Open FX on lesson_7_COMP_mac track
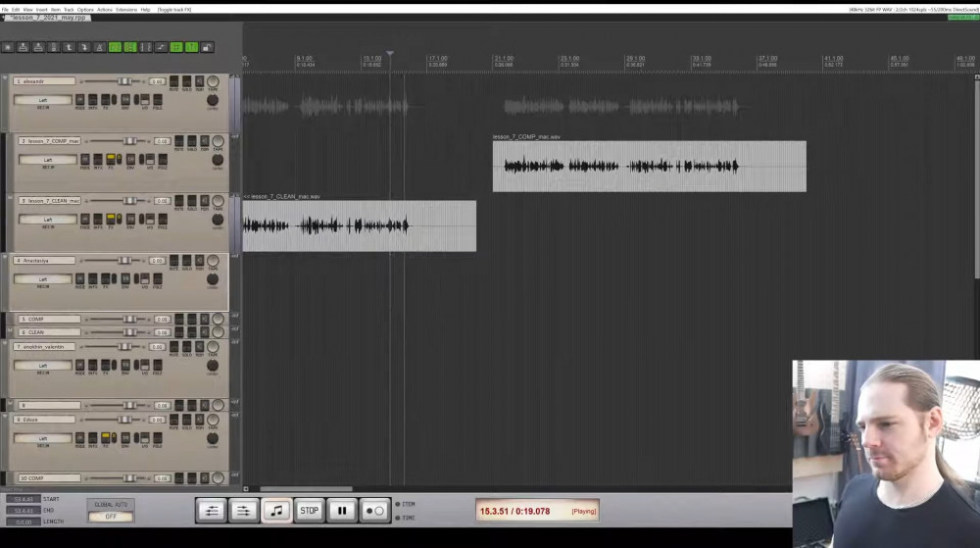The height and width of the screenshot is (548, 980). point(112,159)
